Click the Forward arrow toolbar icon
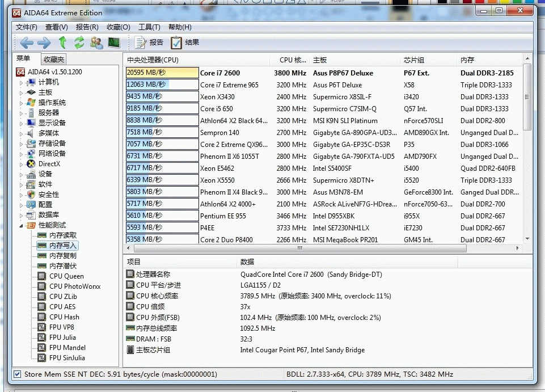 (44, 43)
